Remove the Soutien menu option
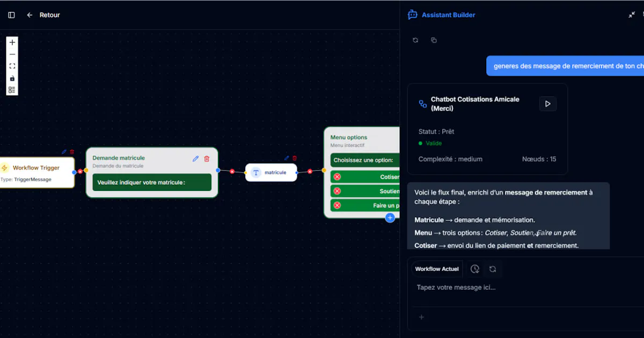 point(337,191)
